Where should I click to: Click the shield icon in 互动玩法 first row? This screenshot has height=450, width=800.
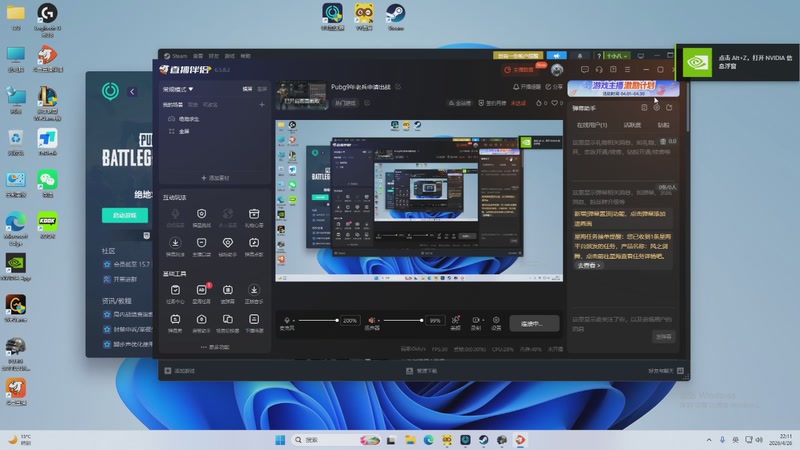click(x=202, y=214)
